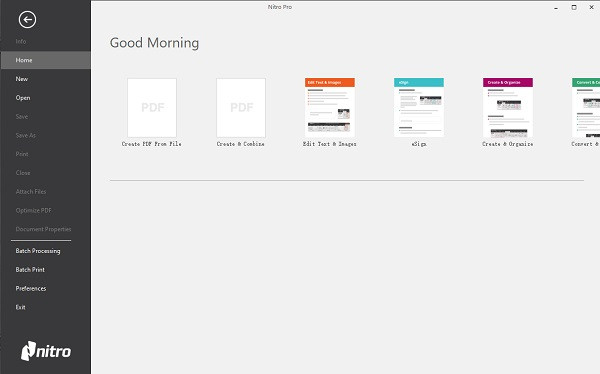Click the Create & Organize label
The height and width of the screenshot is (374, 600).
[508, 144]
